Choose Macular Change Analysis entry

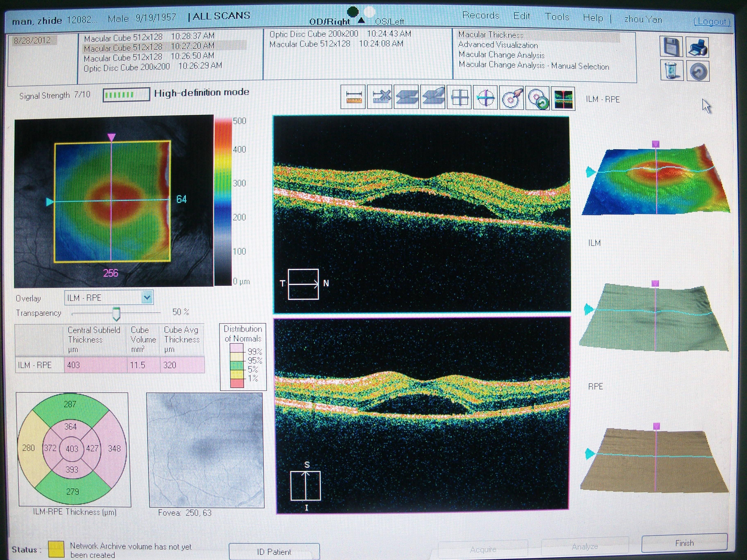[x=501, y=55]
